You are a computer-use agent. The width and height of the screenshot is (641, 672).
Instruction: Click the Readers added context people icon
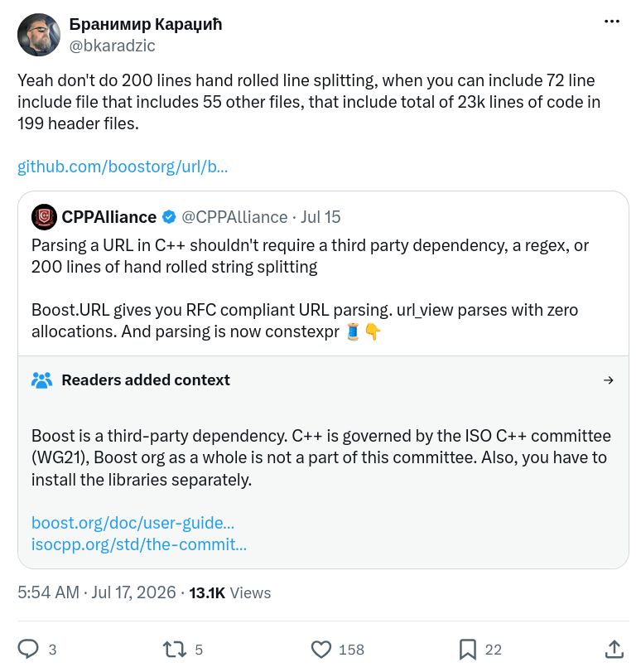pos(42,380)
